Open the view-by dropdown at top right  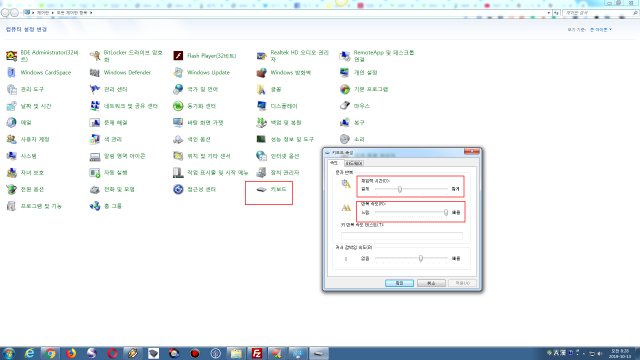601,30
